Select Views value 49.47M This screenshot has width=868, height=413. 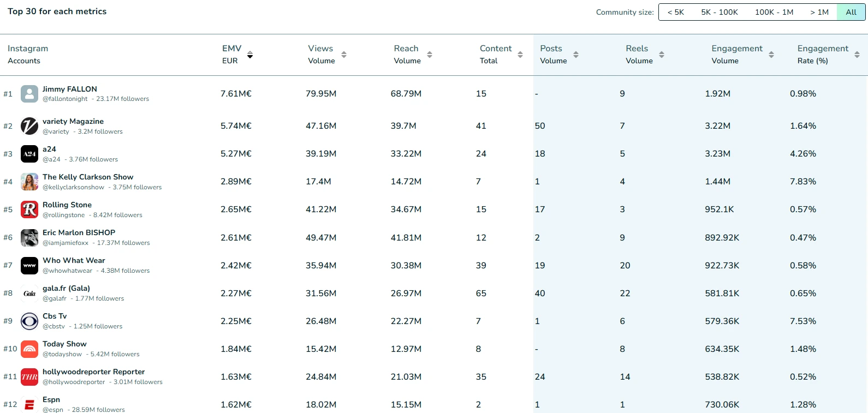[321, 238]
